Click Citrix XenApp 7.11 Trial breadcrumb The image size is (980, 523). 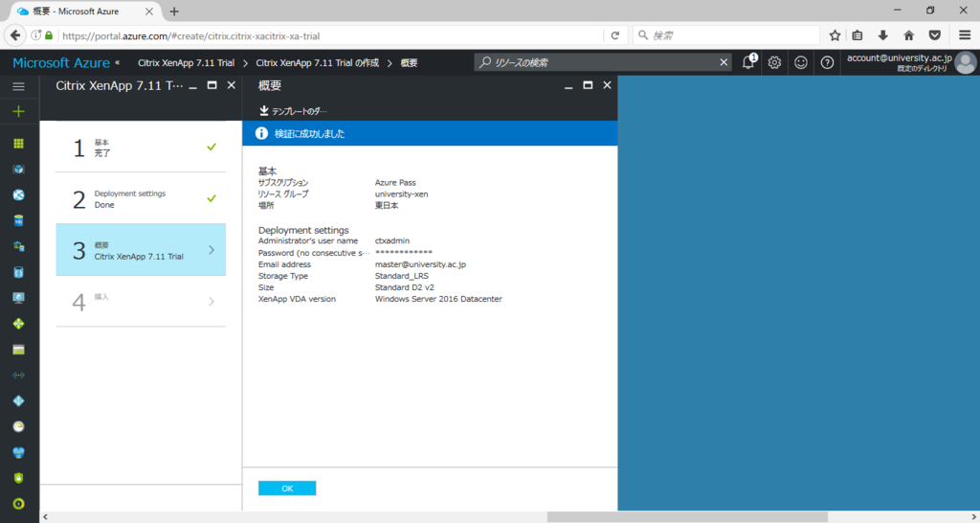187,62
